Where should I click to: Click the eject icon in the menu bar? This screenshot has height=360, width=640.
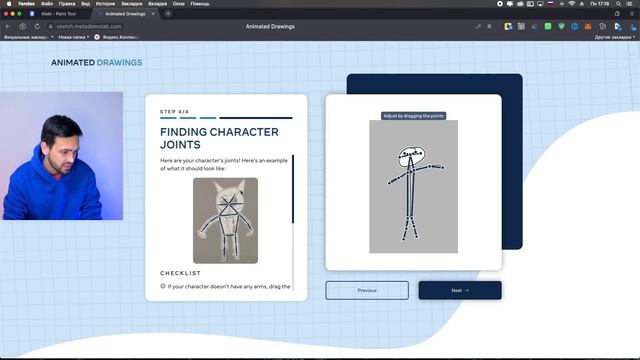pyautogui.click(x=582, y=4)
